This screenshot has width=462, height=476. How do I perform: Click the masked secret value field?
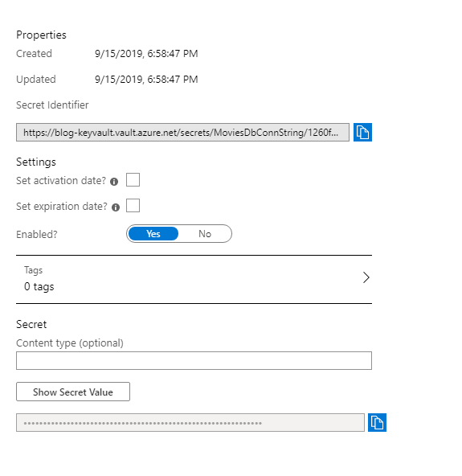pyautogui.click(x=190, y=422)
